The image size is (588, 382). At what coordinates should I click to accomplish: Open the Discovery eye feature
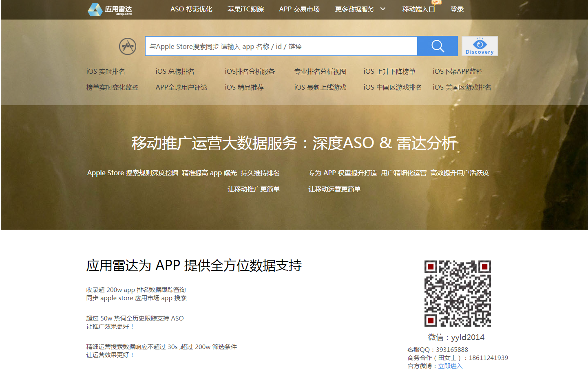click(x=480, y=46)
